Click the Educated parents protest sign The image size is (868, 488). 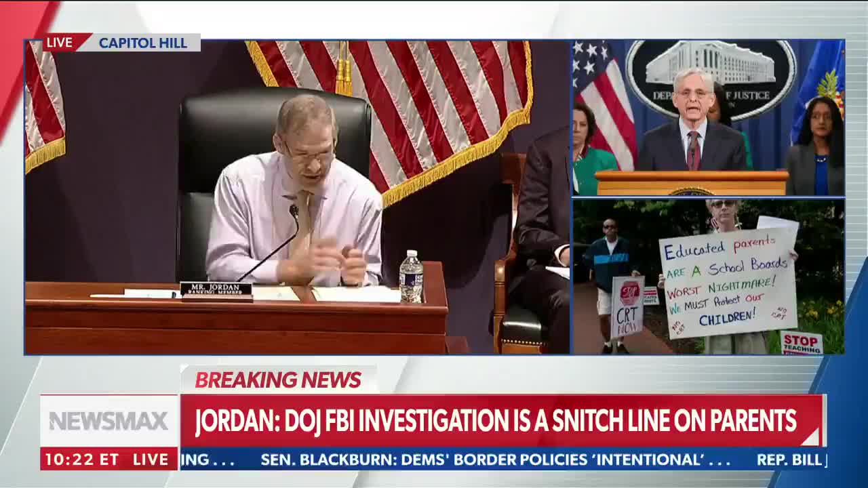click(729, 283)
